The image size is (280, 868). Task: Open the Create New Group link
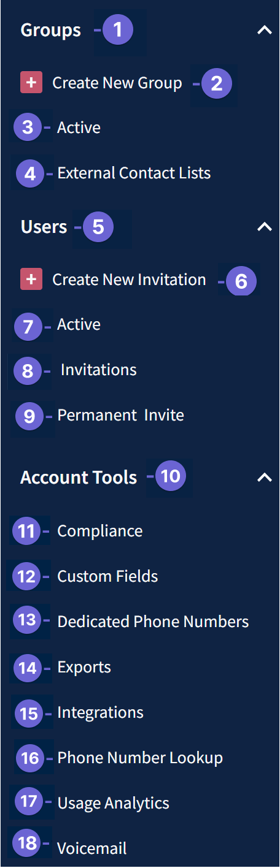pos(117,83)
